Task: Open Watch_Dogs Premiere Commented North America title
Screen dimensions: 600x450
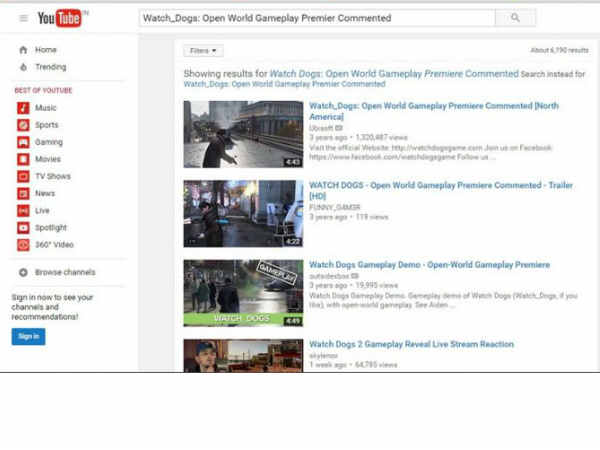Action: 434,111
